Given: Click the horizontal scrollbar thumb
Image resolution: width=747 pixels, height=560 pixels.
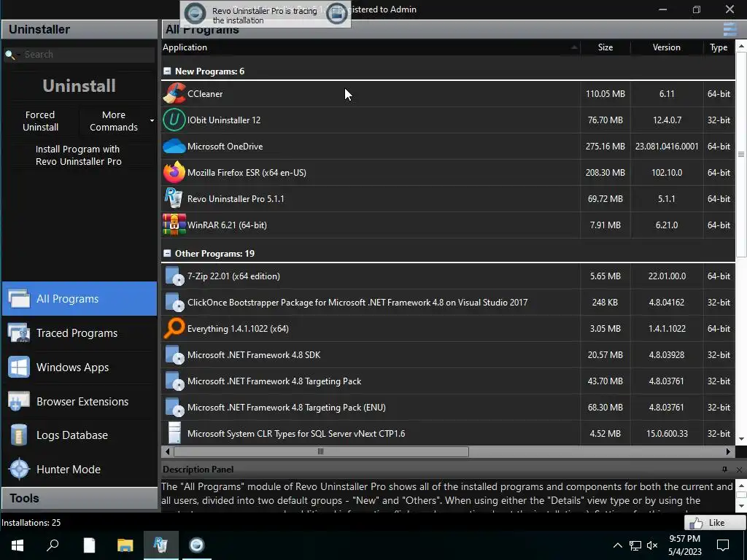Looking at the screenshot, I should coord(321,451).
